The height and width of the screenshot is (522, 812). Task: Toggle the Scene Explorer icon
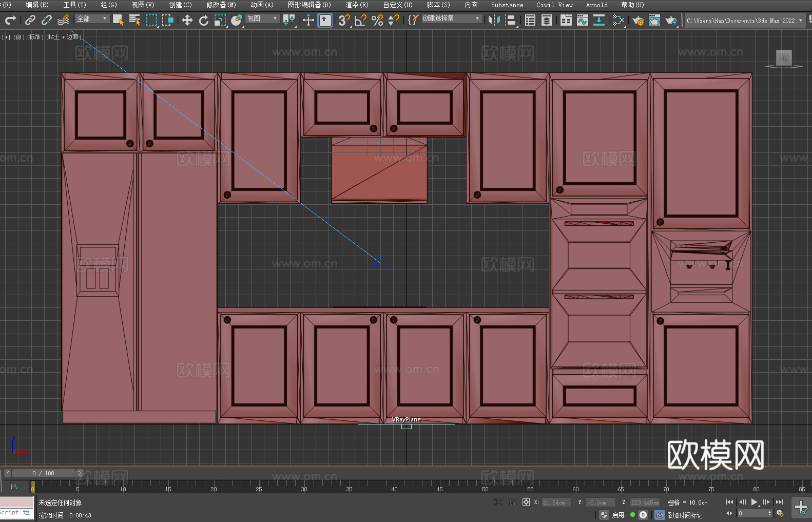coord(530,20)
